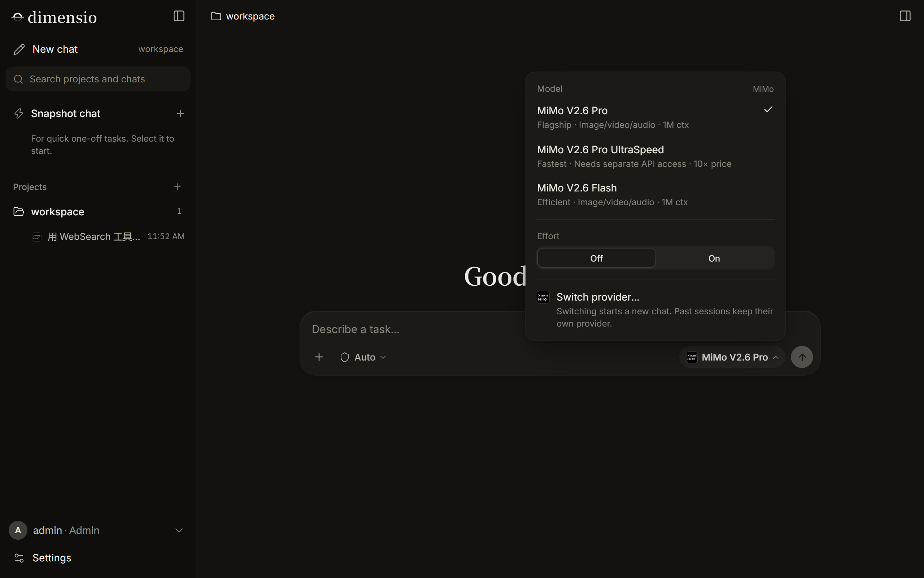This screenshot has width=924, height=578.
Task: Collapse the left sidebar panel icon
Action: tap(179, 16)
